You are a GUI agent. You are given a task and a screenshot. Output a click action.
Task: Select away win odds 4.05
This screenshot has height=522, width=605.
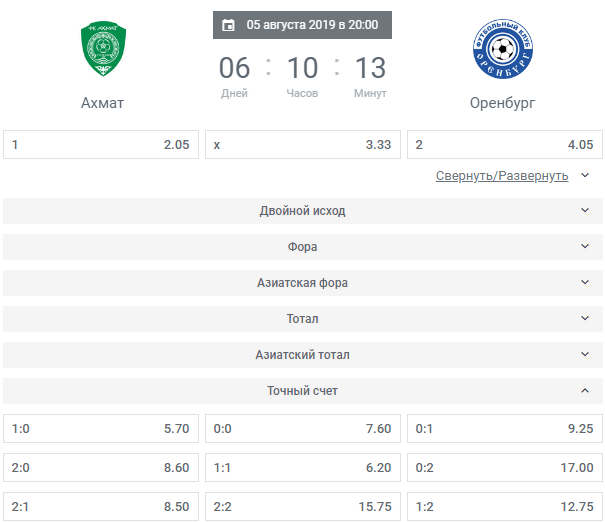[x=505, y=145]
